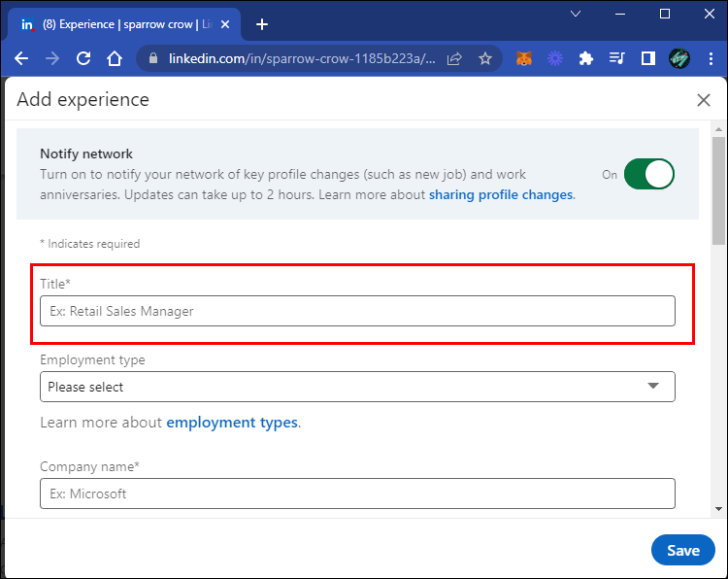Open the MetaMask fox extension
Image resolution: width=728 pixels, height=579 pixels.
[x=523, y=58]
